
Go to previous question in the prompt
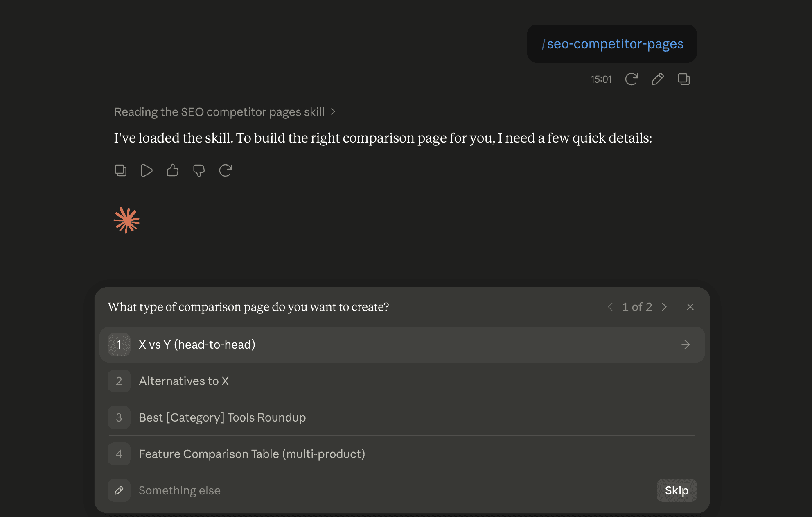coord(610,307)
